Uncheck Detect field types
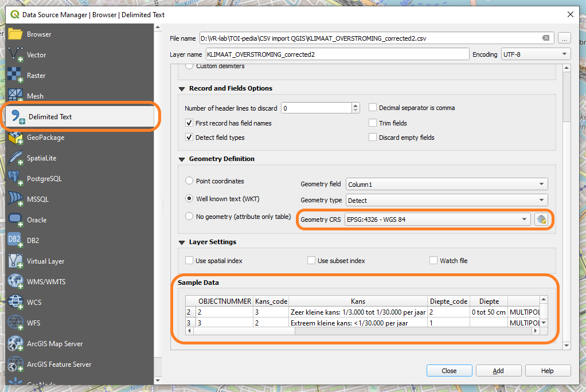The image size is (586, 392). pyautogui.click(x=189, y=137)
